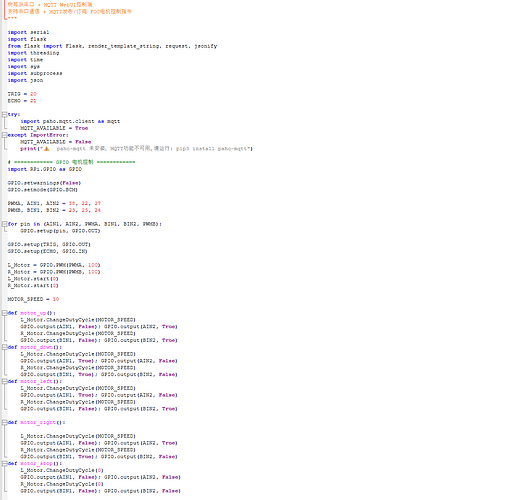Click the import json line
This screenshot has width=511, height=500.
point(25,80)
